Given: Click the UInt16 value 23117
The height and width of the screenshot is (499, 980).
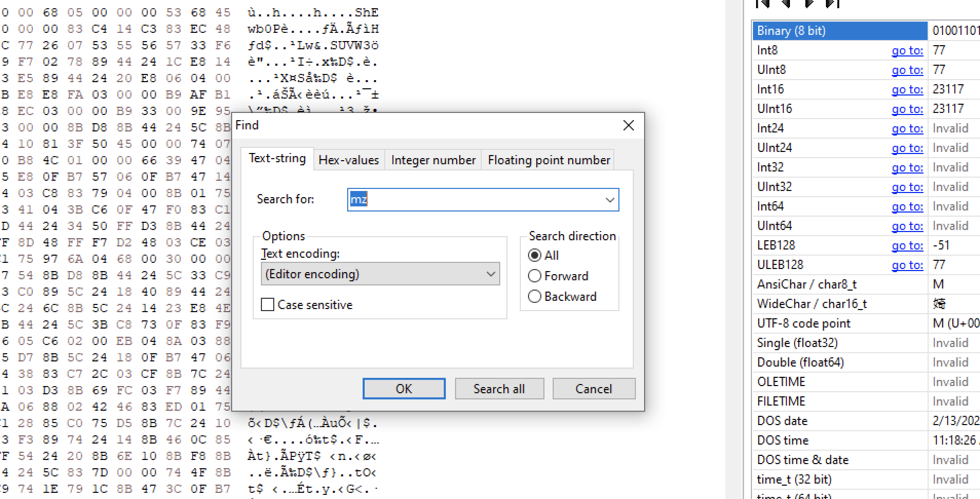Looking at the screenshot, I should [948, 109].
